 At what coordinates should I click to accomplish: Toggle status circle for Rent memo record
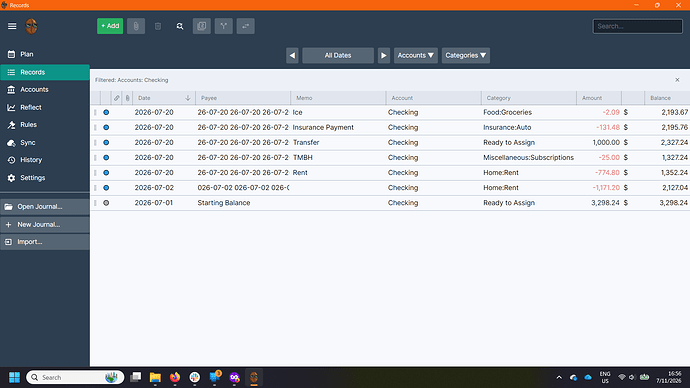(106, 172)
